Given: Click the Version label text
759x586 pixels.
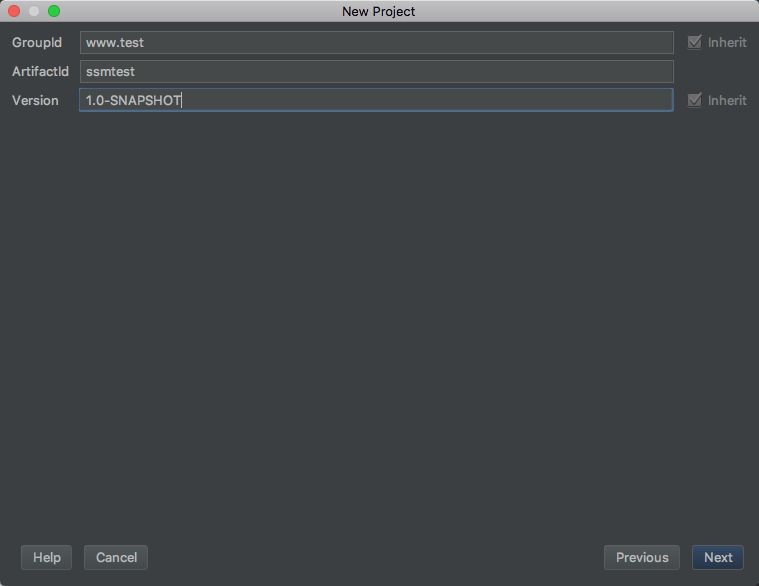Looking at the screenshot, I should [35, 100].
